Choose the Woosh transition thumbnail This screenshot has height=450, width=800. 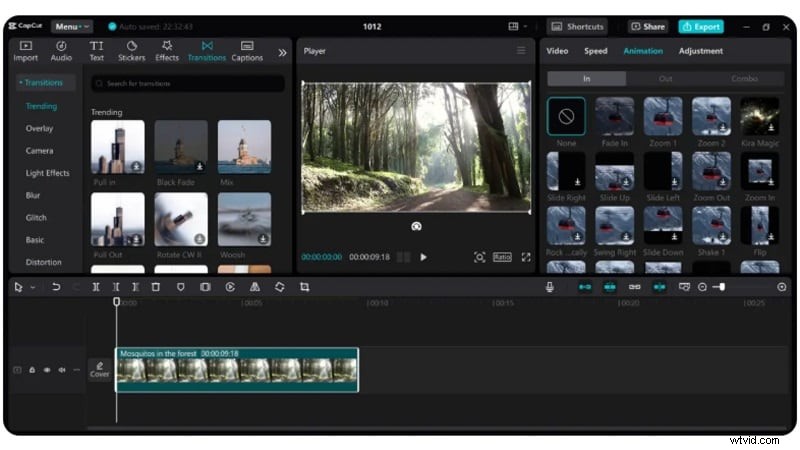click(244, 219)
